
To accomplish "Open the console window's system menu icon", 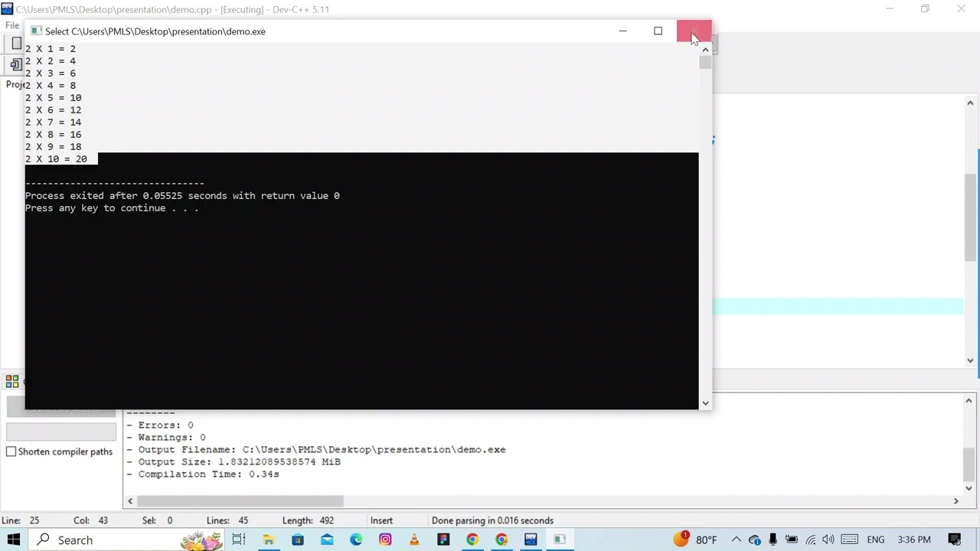I will coord(36,31).
